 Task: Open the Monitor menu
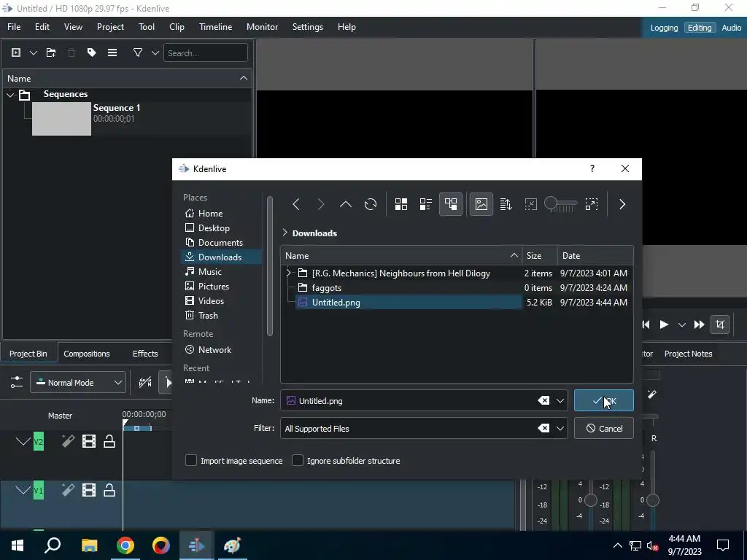(262, 27)
